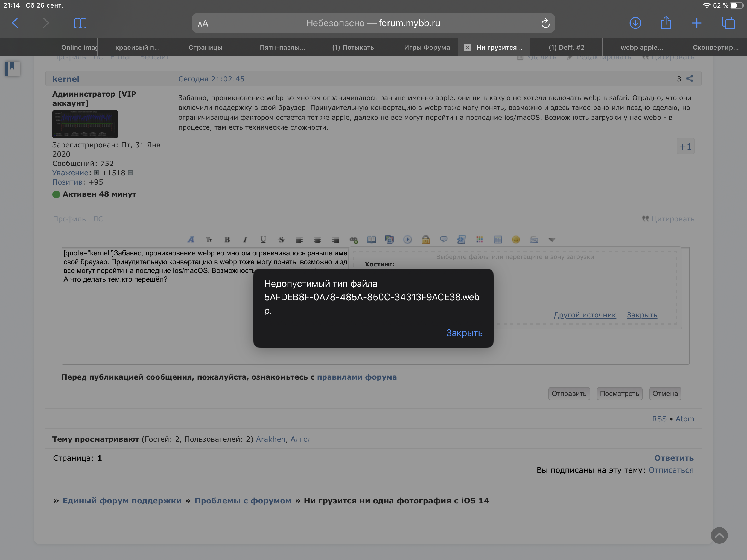Unsubscribe from the topic via Отписаться
Image resolution: width=747 pixels, height=560 pixels.
(671, 470)
